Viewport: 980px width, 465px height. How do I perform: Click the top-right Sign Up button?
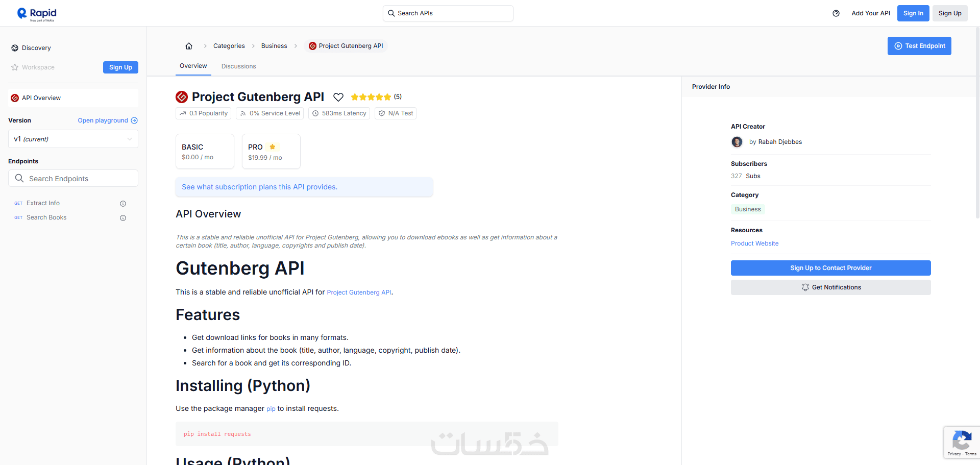pyautogui.click(x=950, y=13)
